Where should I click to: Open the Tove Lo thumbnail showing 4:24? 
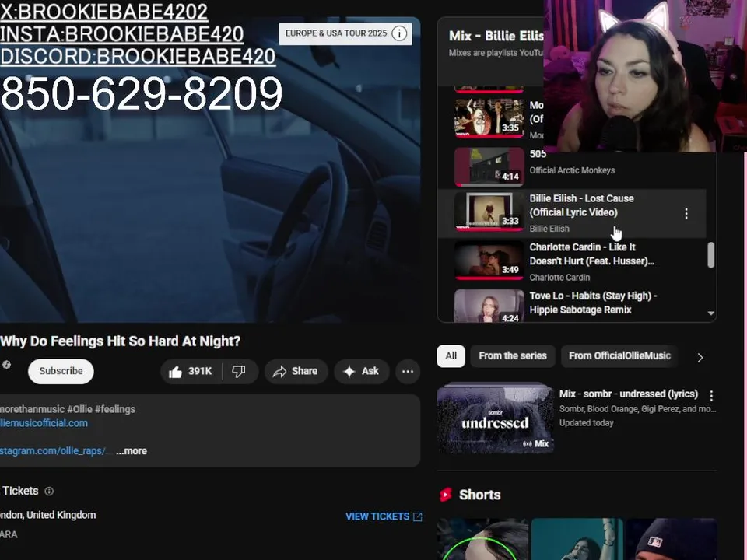coord(489,306)
